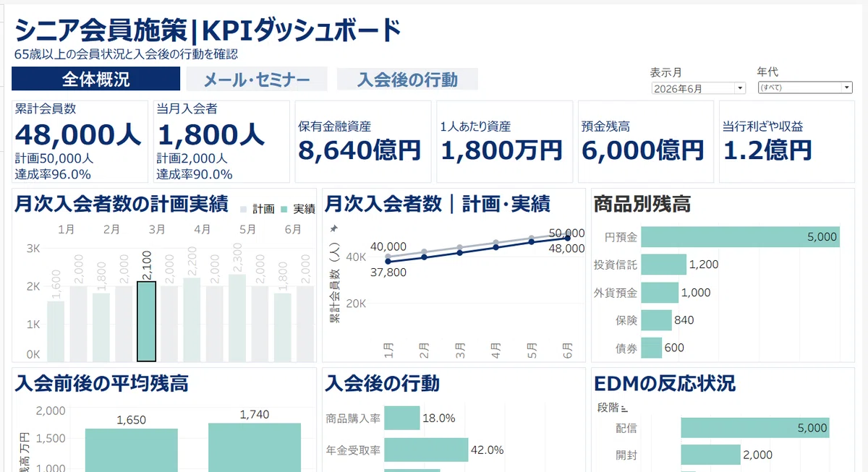The image size is (868, 472).
Task: Select the highlighted 2,100 bar for 3月
Action: click(147, 321)
